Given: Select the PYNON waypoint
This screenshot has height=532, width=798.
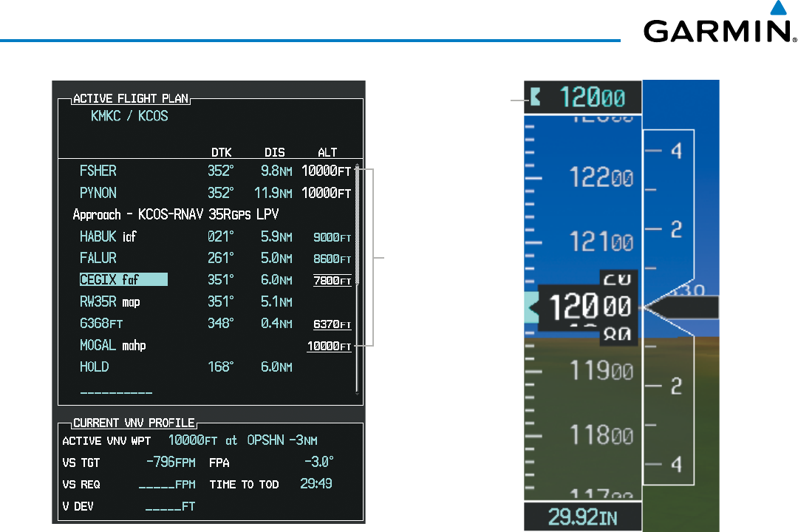Looking at the screenshot, I should click(98, 193).
